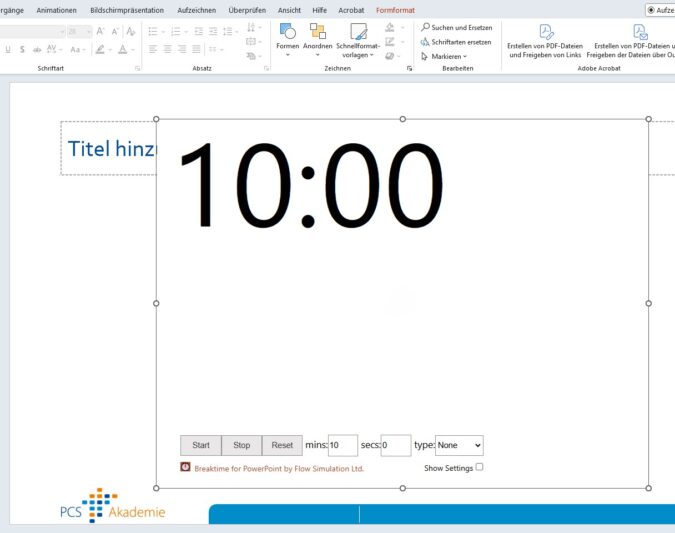
Task: Open convert to SmartArt dropdown
Action: point(254,56)
